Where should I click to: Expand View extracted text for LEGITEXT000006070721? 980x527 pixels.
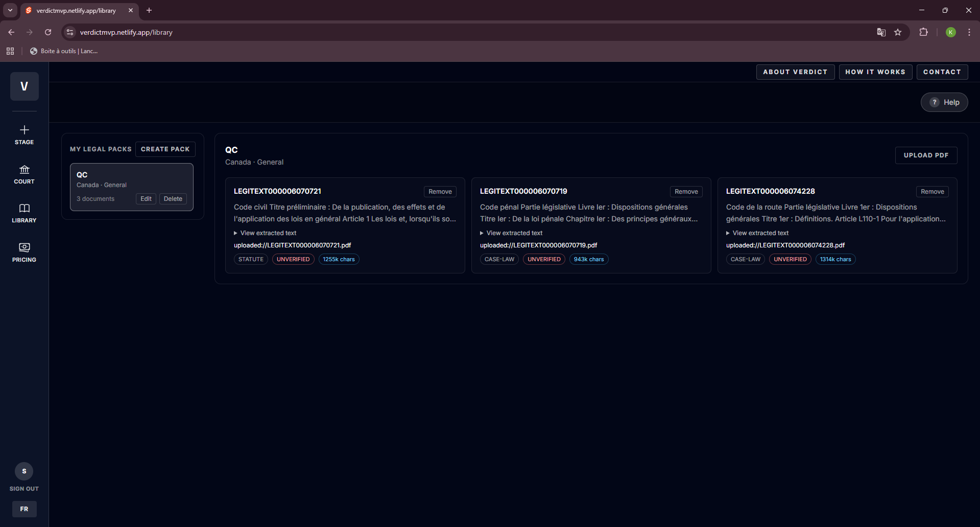pyautogui.click(x=265, y=233)
